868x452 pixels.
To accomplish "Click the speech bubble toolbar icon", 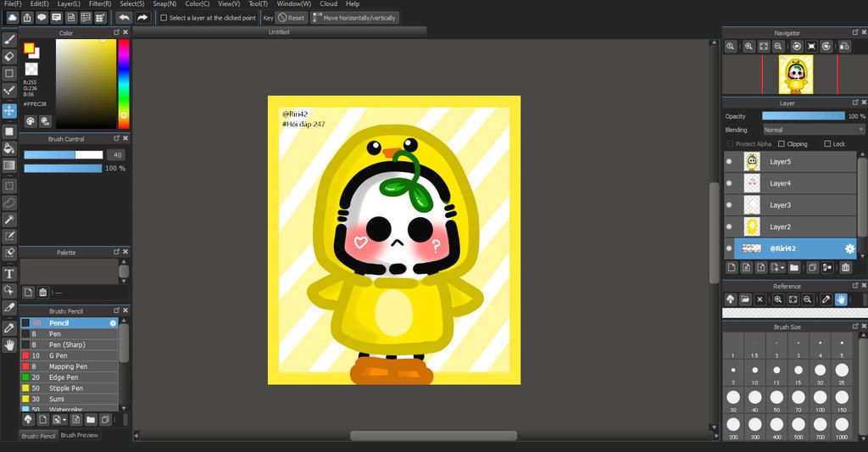I will point(42,18).
